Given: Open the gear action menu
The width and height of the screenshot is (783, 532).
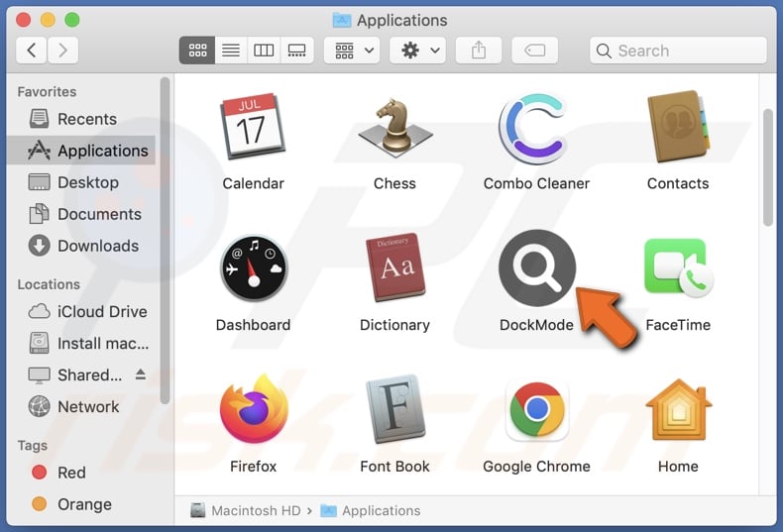Looking at the screenshot, I should [417, 50].
